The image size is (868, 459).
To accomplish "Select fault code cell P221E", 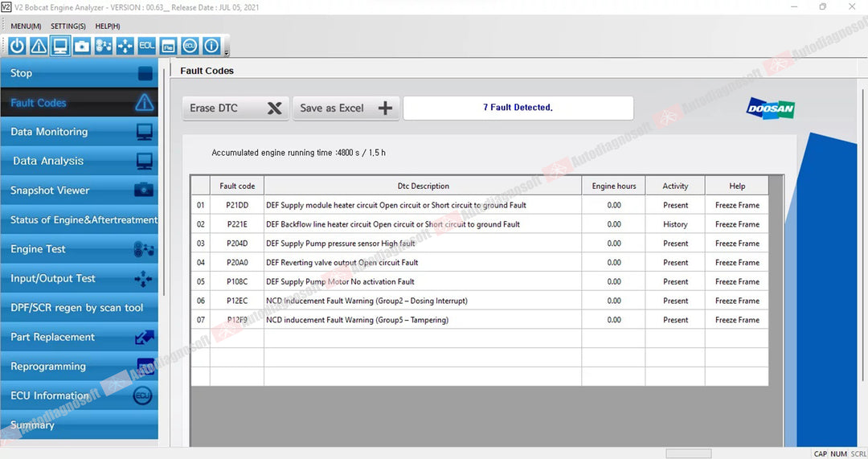I will click(x=237, y=224).
